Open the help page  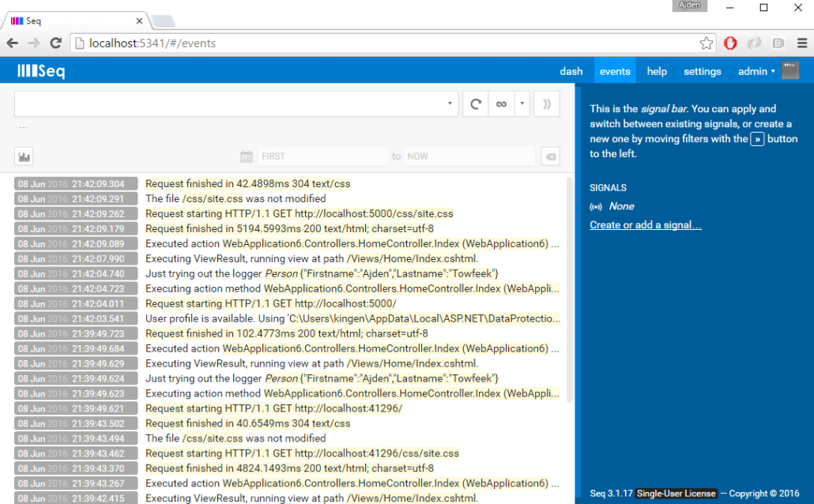point(657,70)
